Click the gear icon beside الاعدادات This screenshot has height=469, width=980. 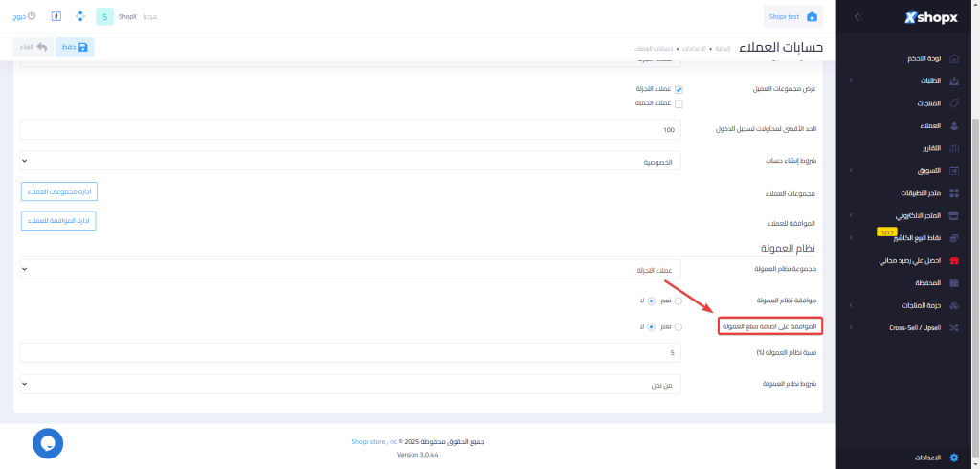coord(953,458)
